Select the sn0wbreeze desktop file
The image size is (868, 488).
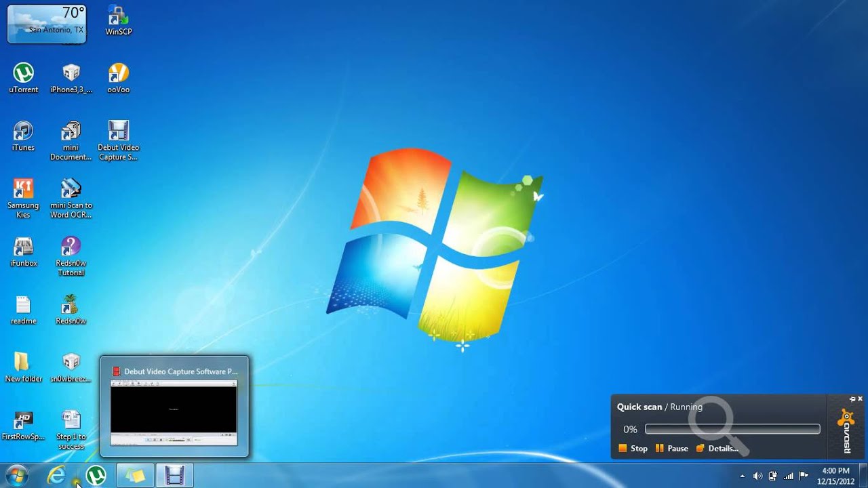[71, 367]
